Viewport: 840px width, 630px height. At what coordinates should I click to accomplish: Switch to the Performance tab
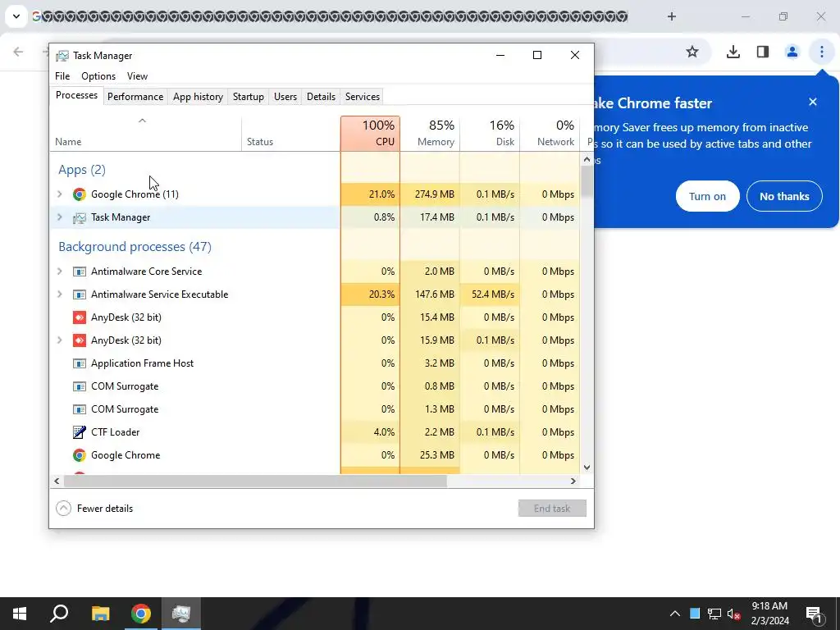[x=135, y=97]
